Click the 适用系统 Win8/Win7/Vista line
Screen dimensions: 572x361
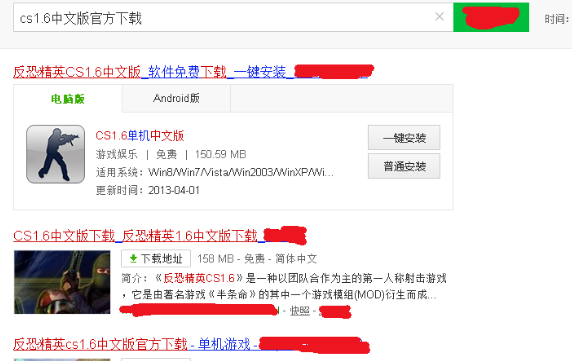[x=214, y=172]
